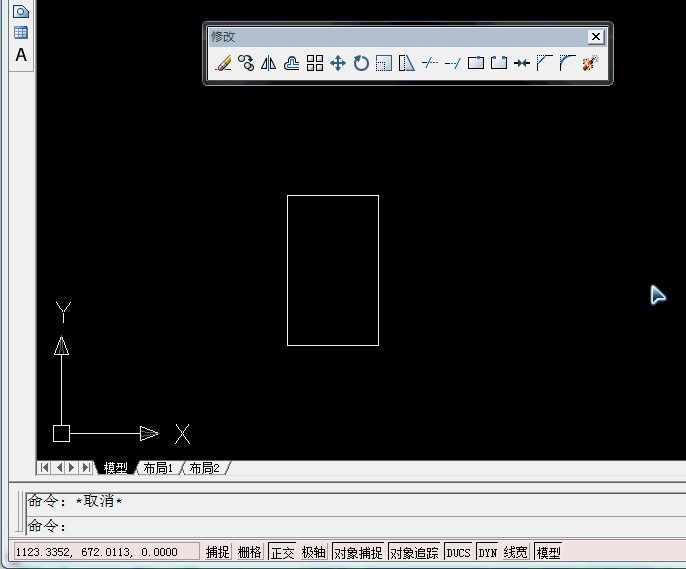
Task: Go to next layout tab arrow
Action: pos(72,468)
